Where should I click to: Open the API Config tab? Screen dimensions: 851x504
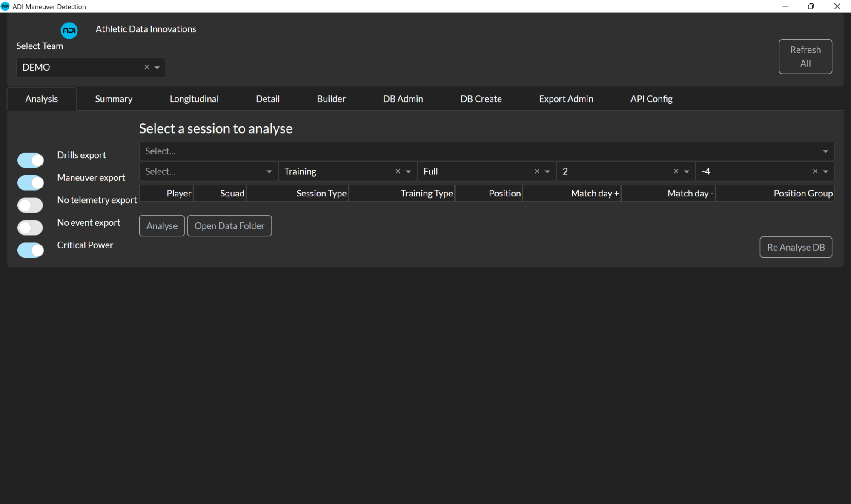pyautogui.click(x=651, y=99)
